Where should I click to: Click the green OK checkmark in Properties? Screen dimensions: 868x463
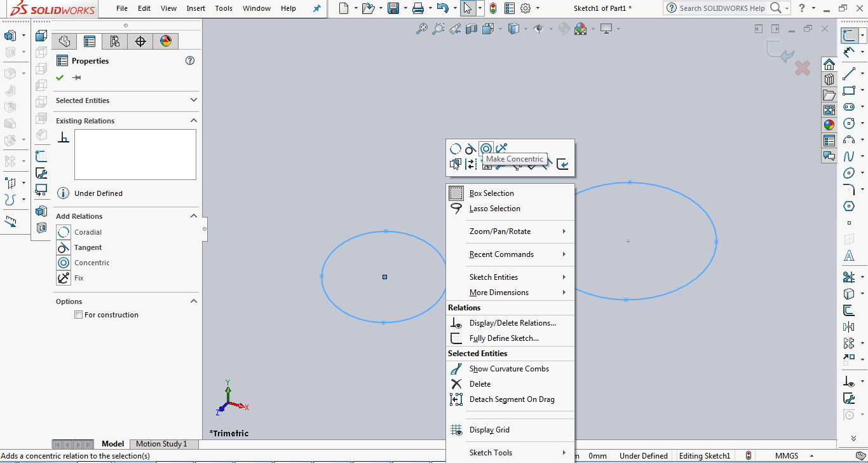pos(60,78)
